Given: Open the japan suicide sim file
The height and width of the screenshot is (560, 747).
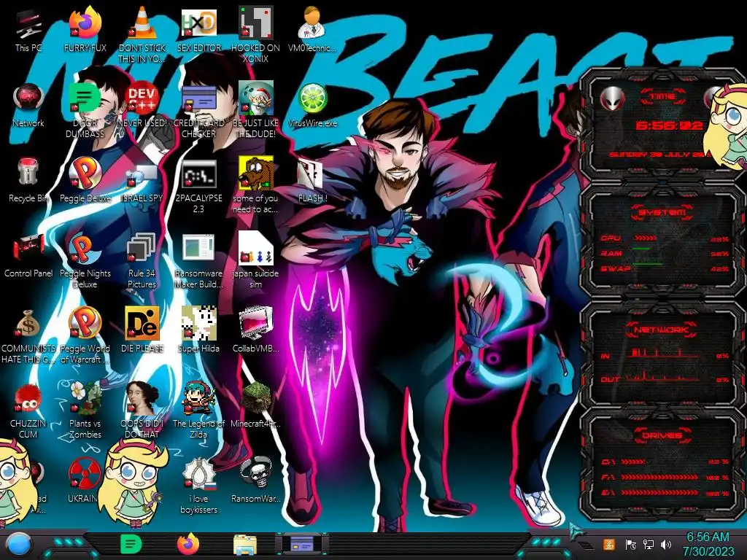Looking at the screenshot, I should point(255,261).
